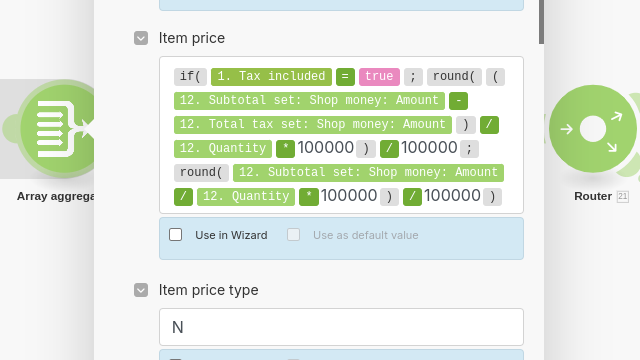Select the minus operator token

[x=458, y=101]
